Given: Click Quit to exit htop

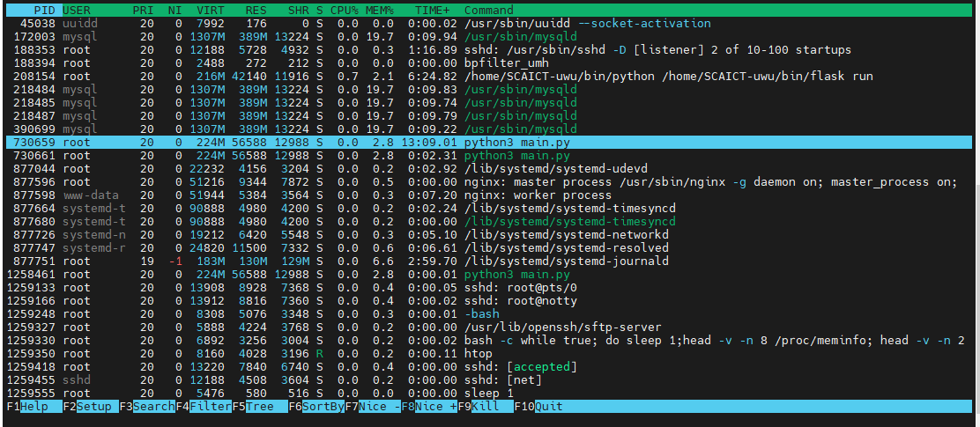Looking at the screenshot, I should click(x=546, y=407).
